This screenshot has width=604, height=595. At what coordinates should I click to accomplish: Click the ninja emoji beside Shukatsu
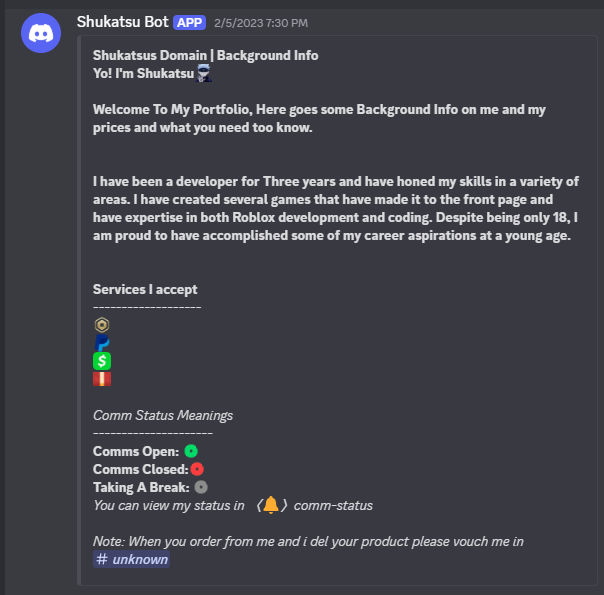click(x=204, y=73)
